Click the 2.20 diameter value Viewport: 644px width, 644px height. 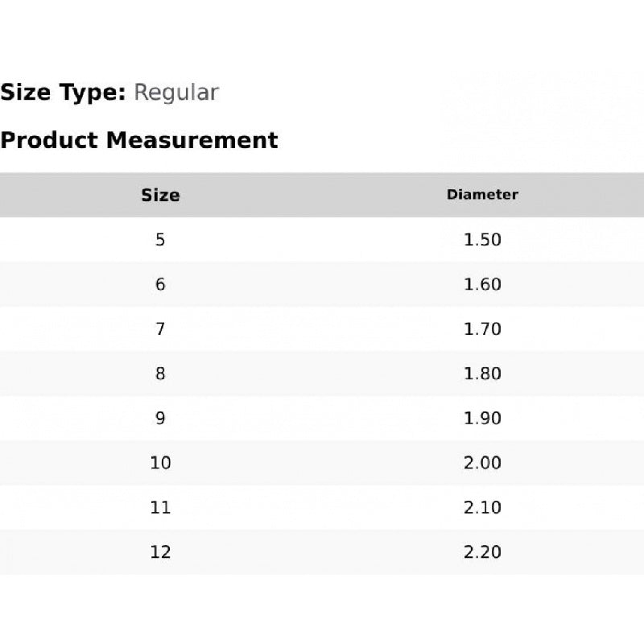click(x=482, y=552)
